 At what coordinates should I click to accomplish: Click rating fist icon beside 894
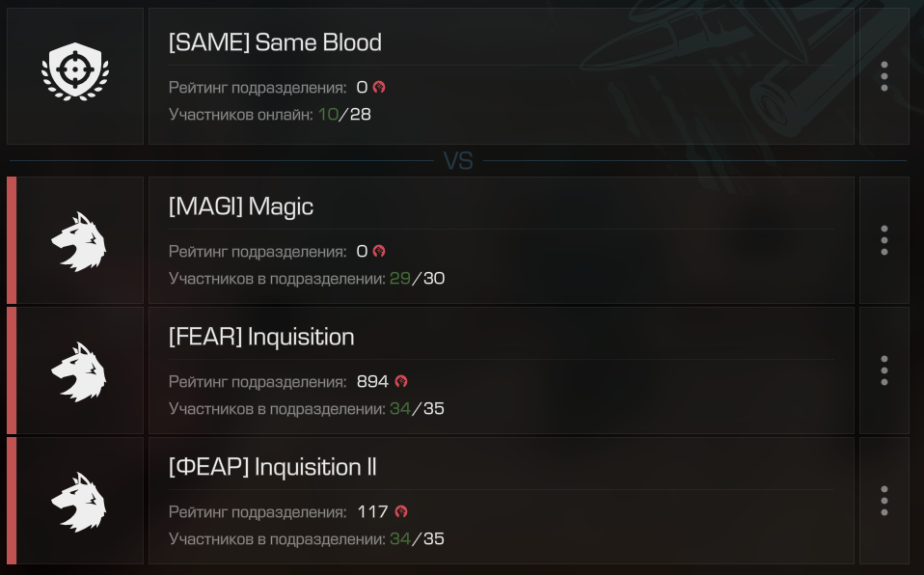click(401, 381)
